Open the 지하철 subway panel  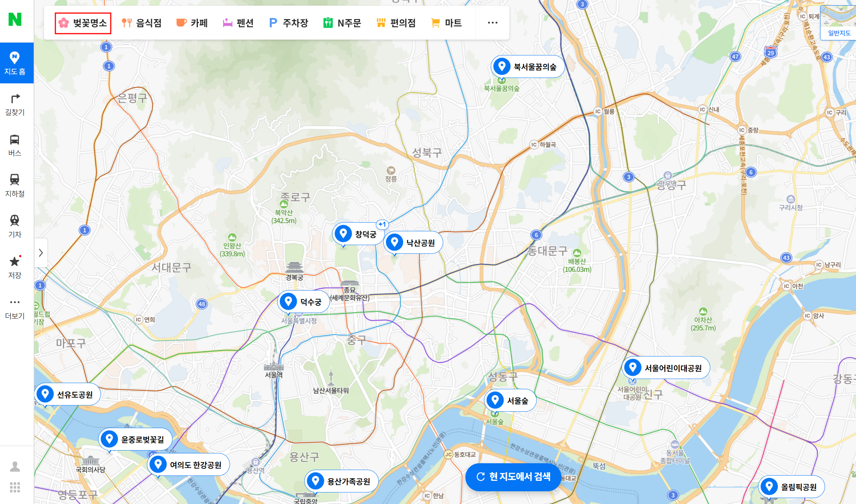pos(15,186)
